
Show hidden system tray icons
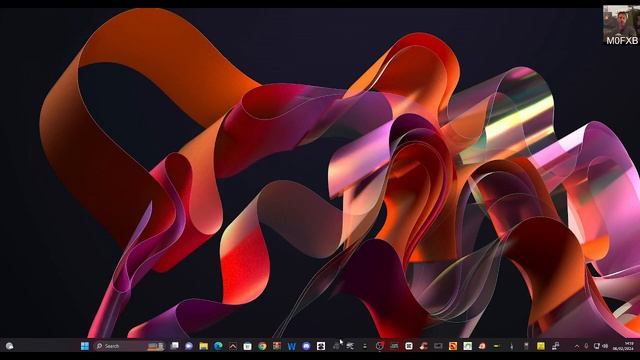(x=577, y=346)
